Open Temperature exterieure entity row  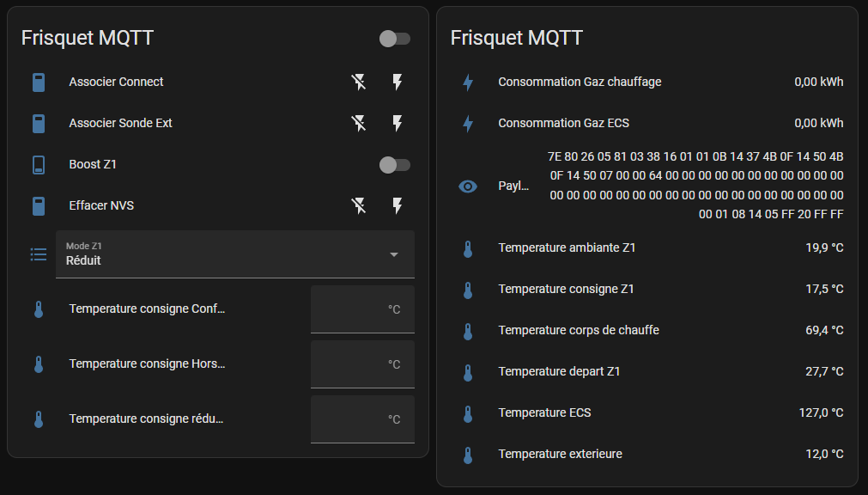point(561,455)
